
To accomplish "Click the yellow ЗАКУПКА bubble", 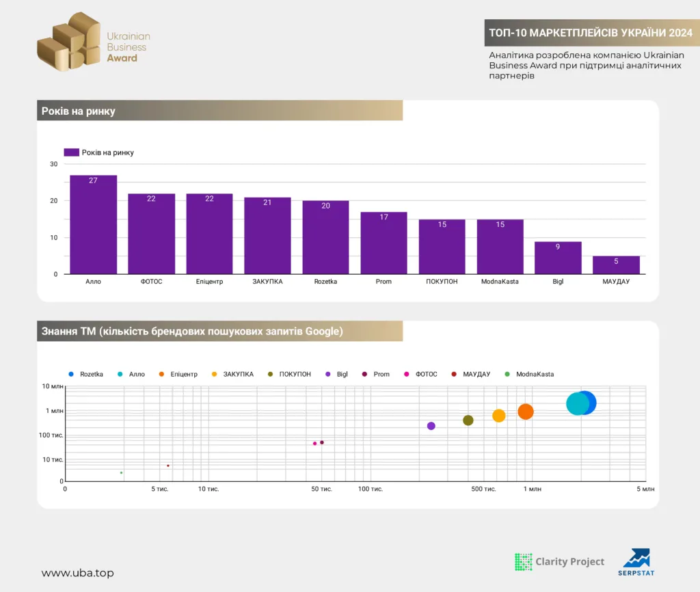I will pyautogui.click(x=498, y=416).
